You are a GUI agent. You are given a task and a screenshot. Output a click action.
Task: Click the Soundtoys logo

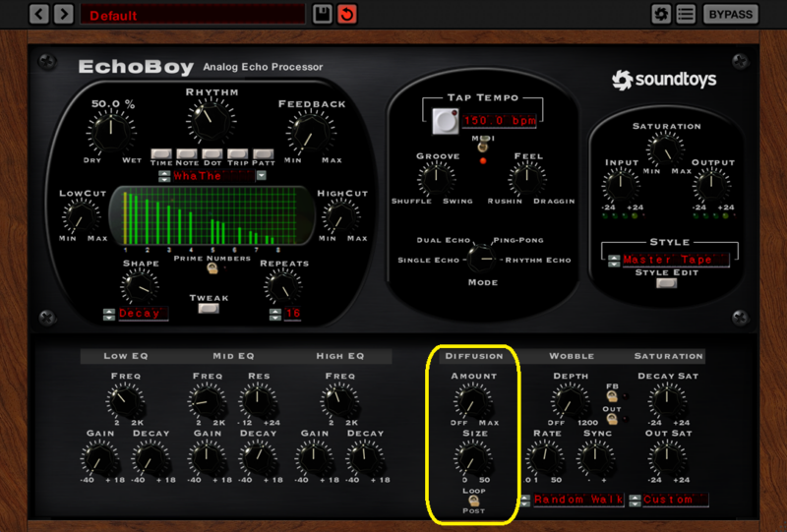click(x=664, y=80)
